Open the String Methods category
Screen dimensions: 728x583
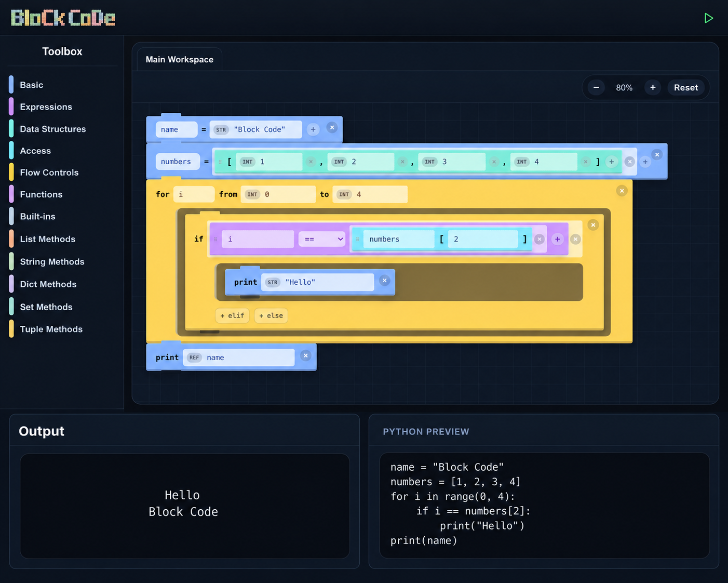(x=52, y=261)
